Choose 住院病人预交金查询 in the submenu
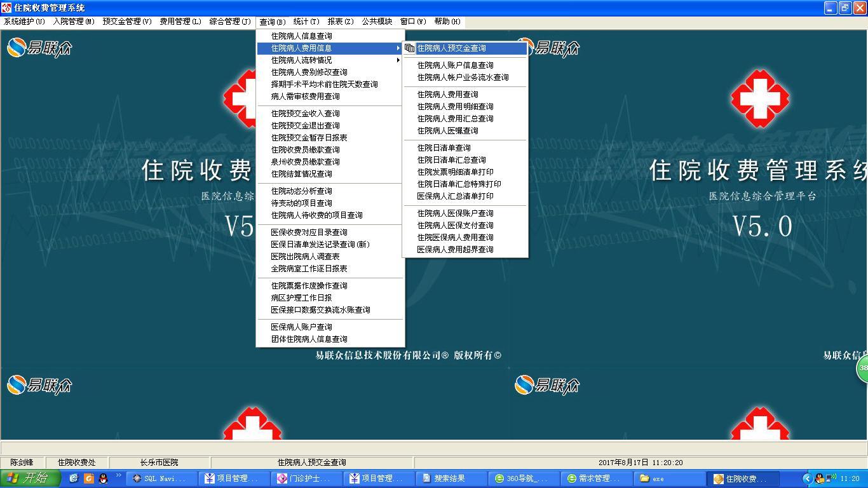The width and height of the screenshot is (868, 488). pyautogui.click(x=465, y=48)
